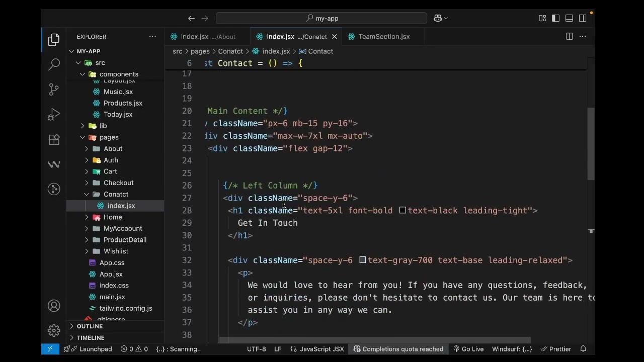
Task: Open notifications bell in status bar
Action: [583, 349]
